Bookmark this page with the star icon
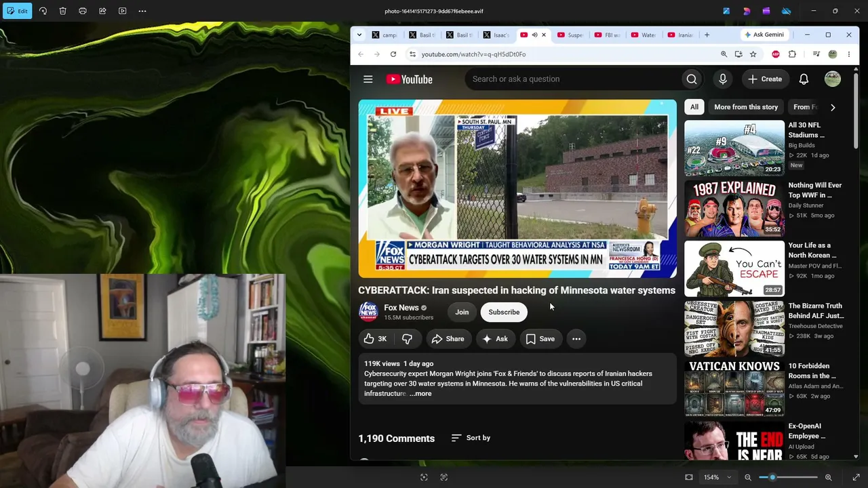Screen dimensions: 868x488 click(753, 54)
